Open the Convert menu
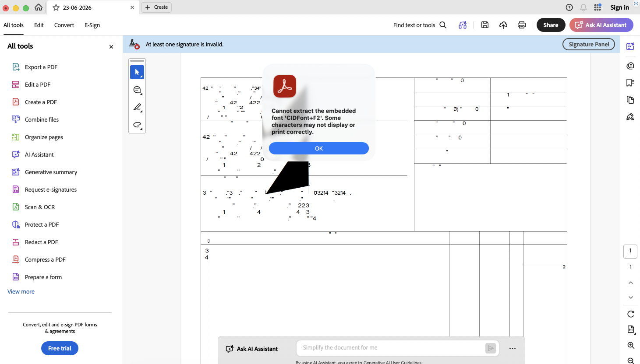640x364 pixels. coord(64,25)
